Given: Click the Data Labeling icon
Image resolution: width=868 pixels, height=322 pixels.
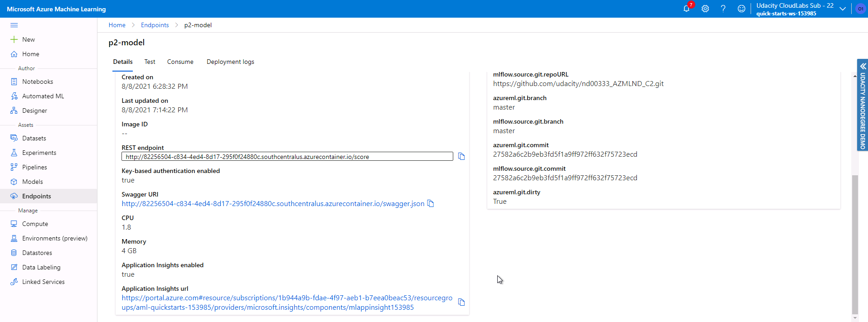Looking at the screenshot, I should 14,267.
